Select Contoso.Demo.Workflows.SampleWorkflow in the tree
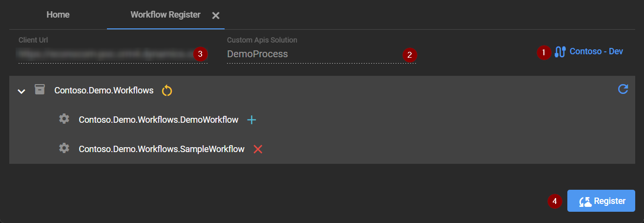Viewport: 644px width, 223px height. pyautogui.click(x=162, y=149)
